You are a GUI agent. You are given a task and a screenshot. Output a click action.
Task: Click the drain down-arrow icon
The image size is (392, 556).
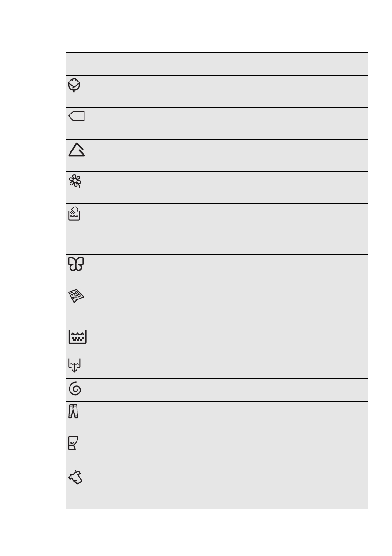click(75, 366)
